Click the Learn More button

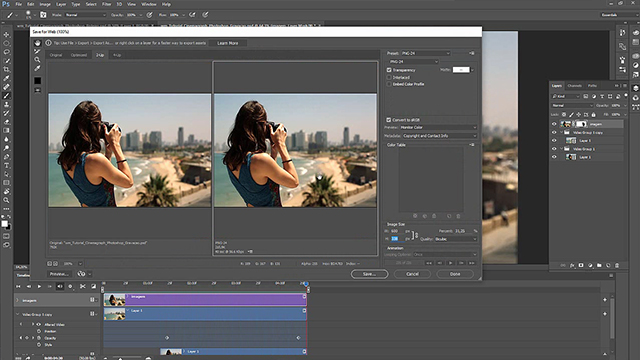click(228, 43)
